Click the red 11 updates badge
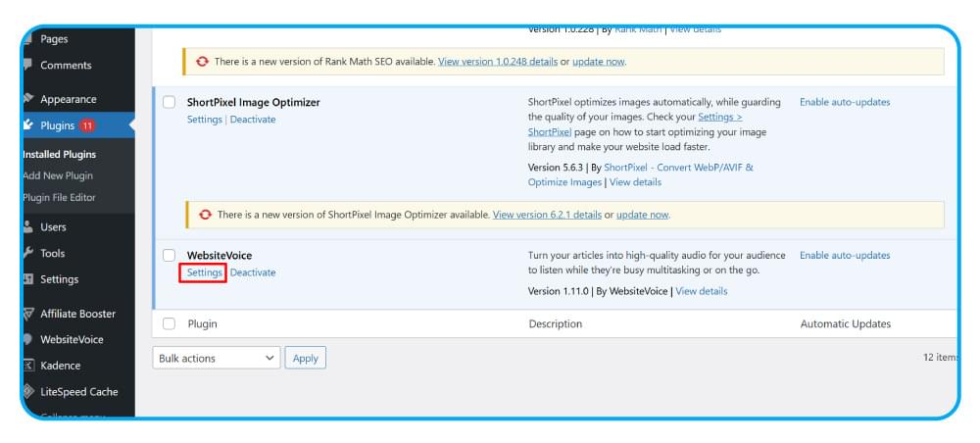This screenshot has width=980, height=443. tap(87, 125)
